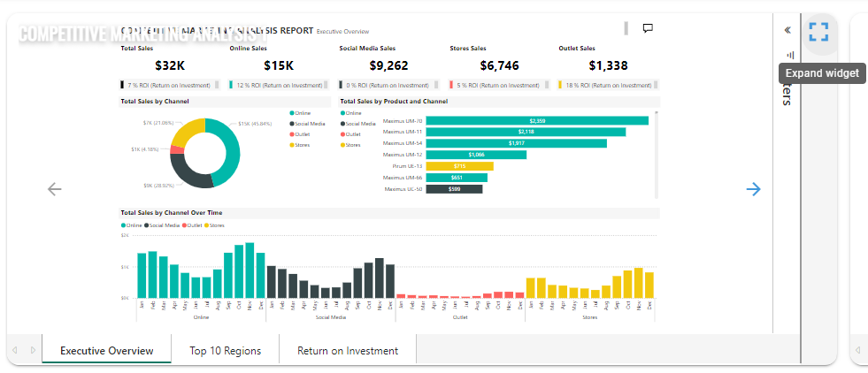Click Stores legend in Channel Over Time chart
The height and width of the screenshot is (373, 868).
tap(216, 225)
